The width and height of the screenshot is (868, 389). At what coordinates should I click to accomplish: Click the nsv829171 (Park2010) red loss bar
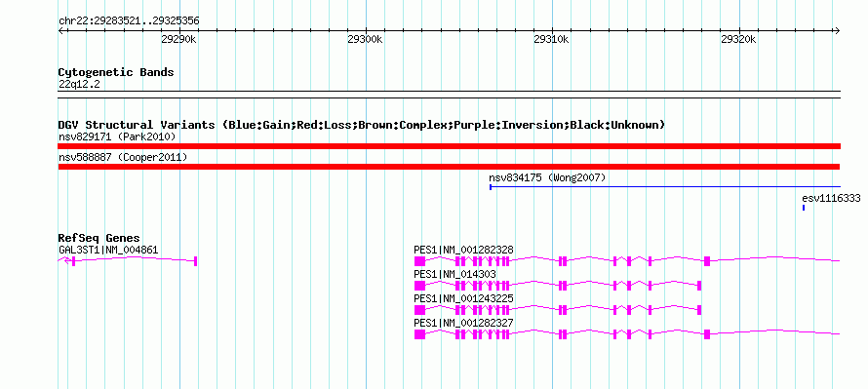[x=449, y=146]
